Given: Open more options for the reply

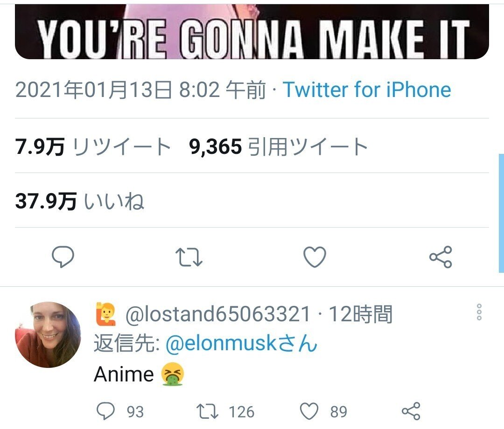Looking at the screenshot, I should click(x=479, y=312).
